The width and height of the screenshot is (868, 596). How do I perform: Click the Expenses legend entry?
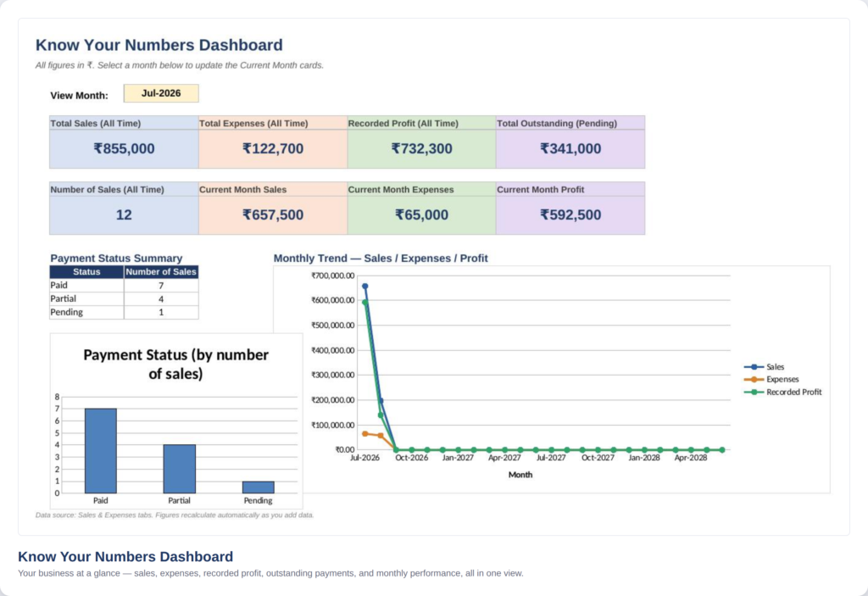click(771, 380)
